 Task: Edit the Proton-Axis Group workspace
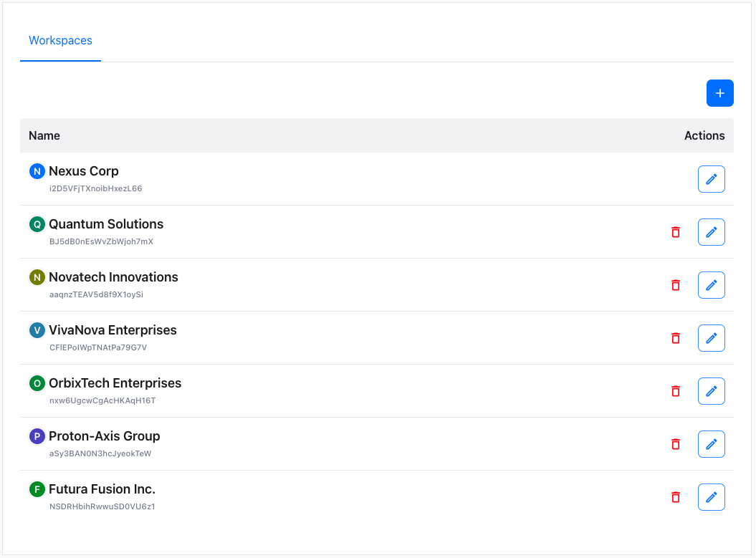click(x=711, y=444)
